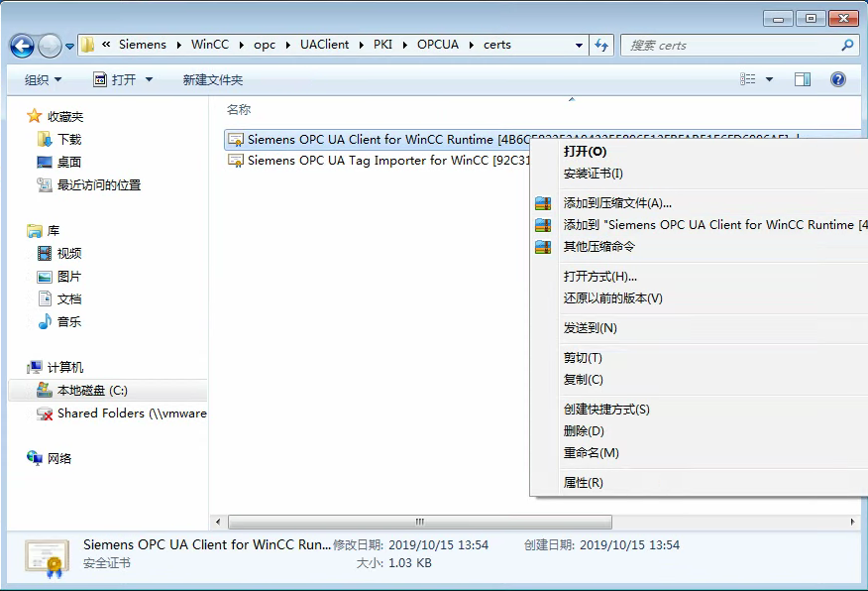Open Shared Folders network drive
Screen dimensions: 868x591
pos(131,414)
